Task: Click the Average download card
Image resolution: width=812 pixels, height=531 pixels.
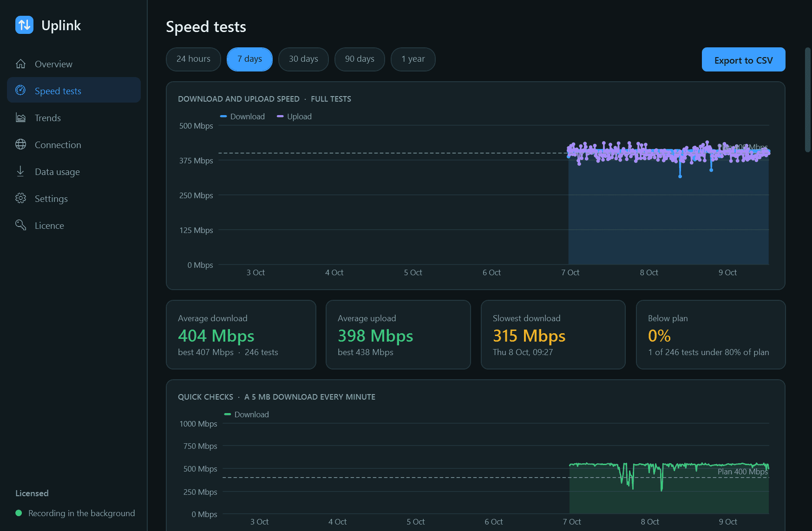Action: pos(241,335)
